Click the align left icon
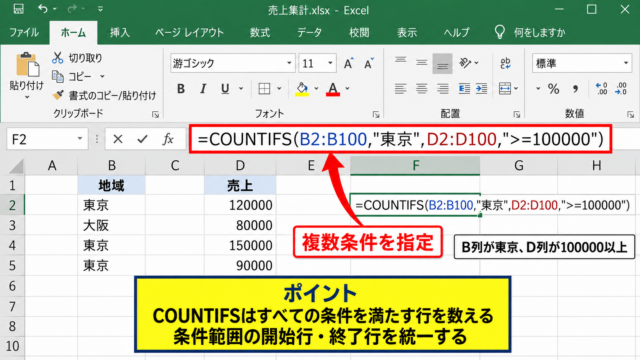The height and width of the screenshot is (360, 640). 400,89
